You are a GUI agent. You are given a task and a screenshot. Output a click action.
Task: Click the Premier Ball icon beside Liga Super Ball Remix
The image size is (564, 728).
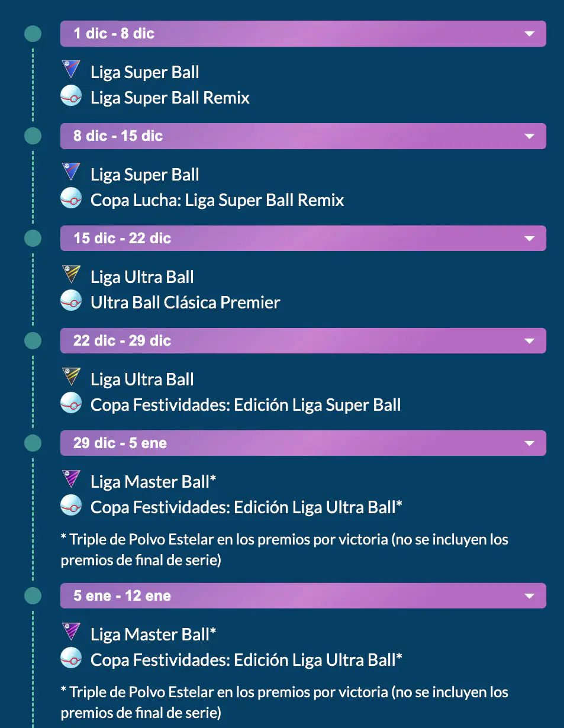71,96
